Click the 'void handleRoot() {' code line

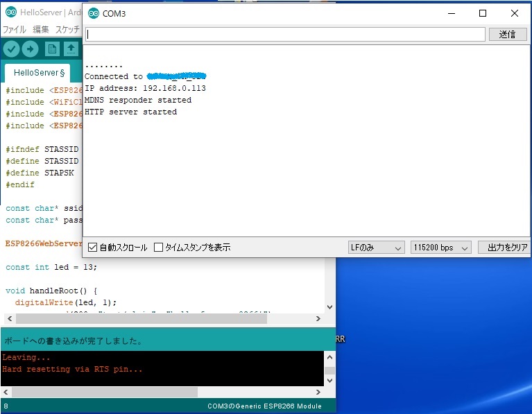[51, 291]
